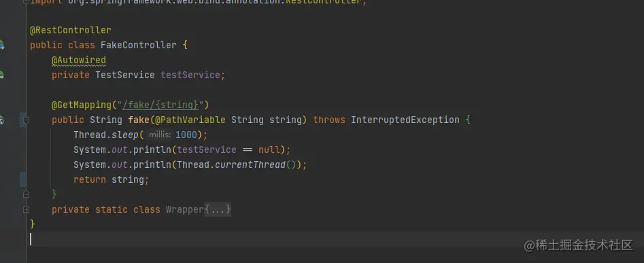Click the null keyword
The height and width of the screenshot is (263, 644).
pos(269,150)
